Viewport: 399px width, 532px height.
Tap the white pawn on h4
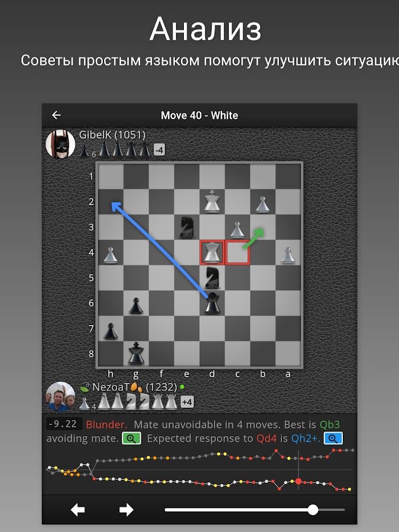pyautogui.click(x=111, y=255)
